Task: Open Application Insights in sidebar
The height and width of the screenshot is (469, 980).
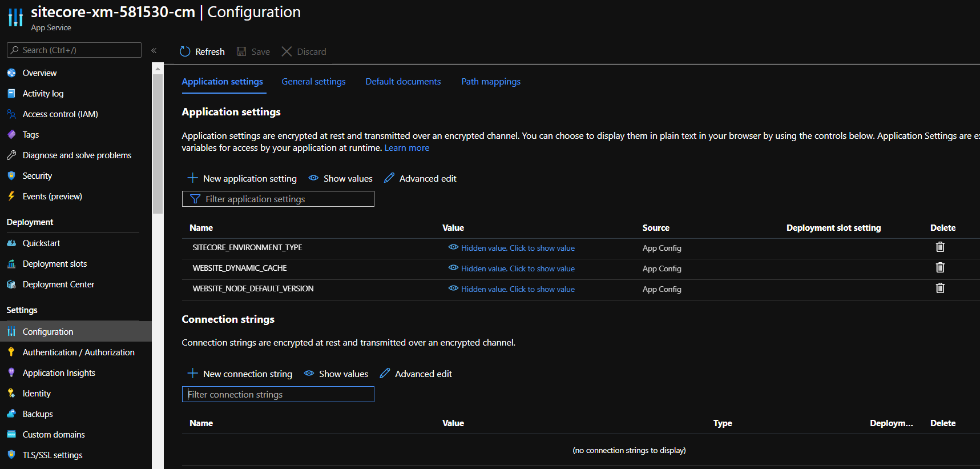Action: (59, 373)
